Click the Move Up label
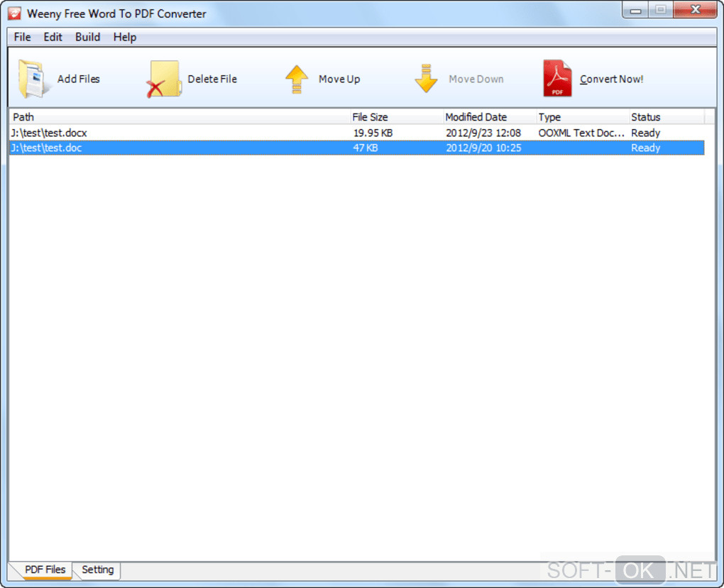Screen dimensions: 724x588 click(339, 79)
